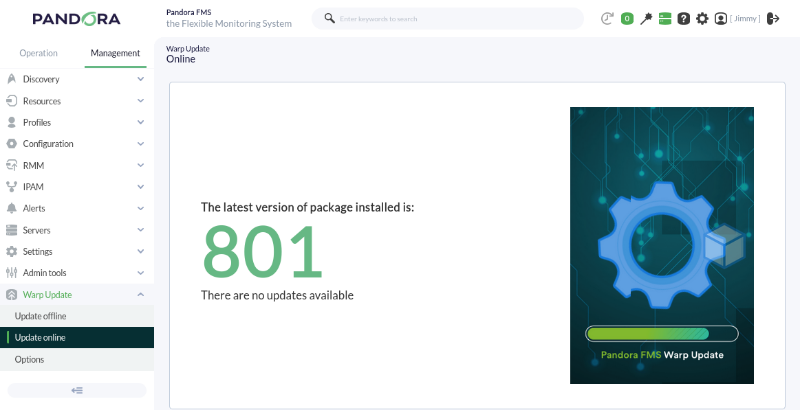Click the user profile icon beside Jimmy
This screenshot has height=410, width=800.
pyautogui.click(x=720, y=19)
